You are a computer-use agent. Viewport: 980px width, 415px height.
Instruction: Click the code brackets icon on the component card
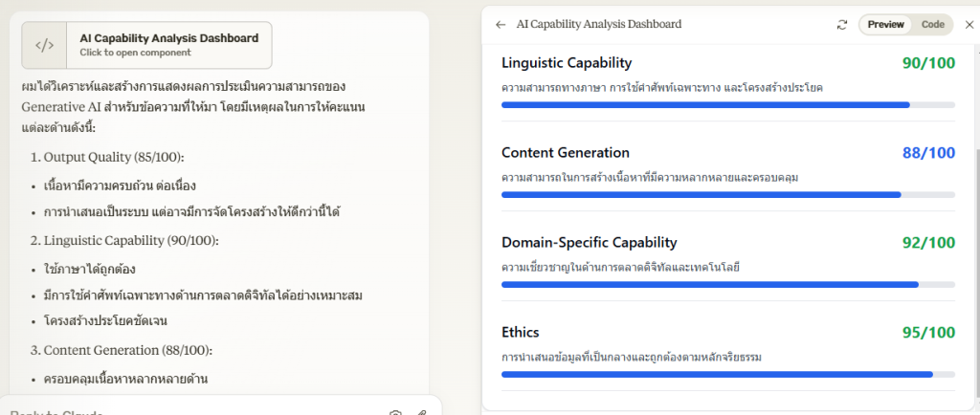pyautogui.click(x=44, y=45)
